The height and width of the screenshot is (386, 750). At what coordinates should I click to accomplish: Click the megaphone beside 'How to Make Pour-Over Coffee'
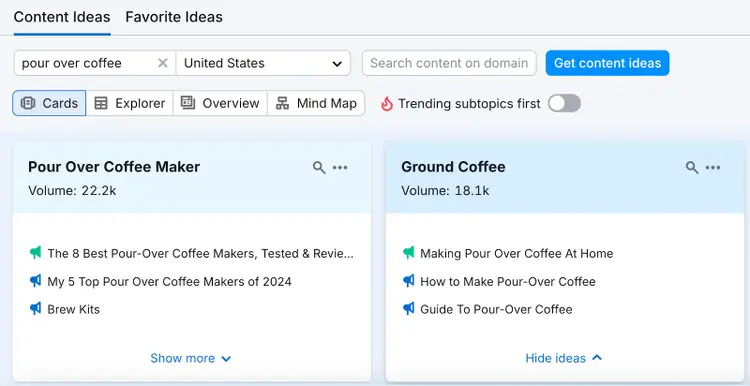click(x=408, y=281)
